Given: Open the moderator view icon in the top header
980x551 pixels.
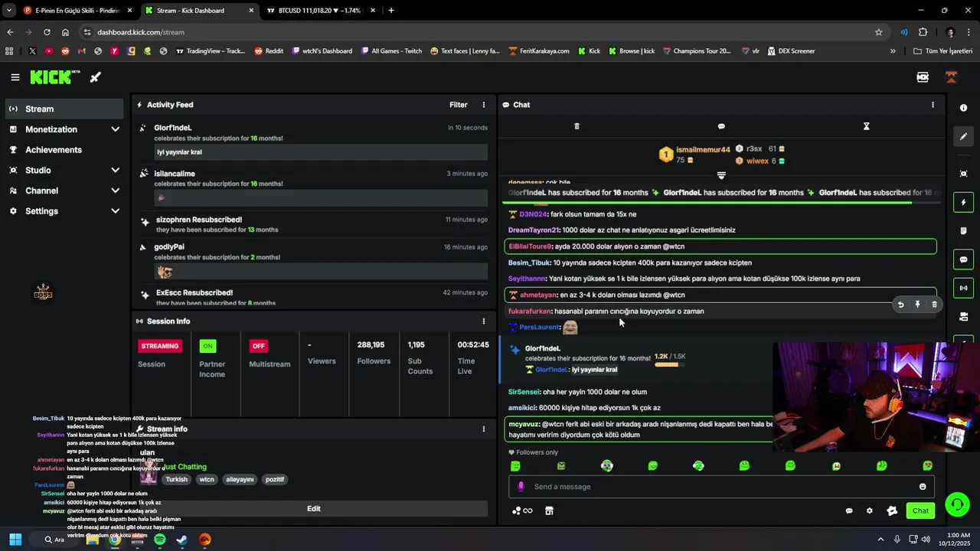Looking at the screenshot, I should (x=923, y=77).
